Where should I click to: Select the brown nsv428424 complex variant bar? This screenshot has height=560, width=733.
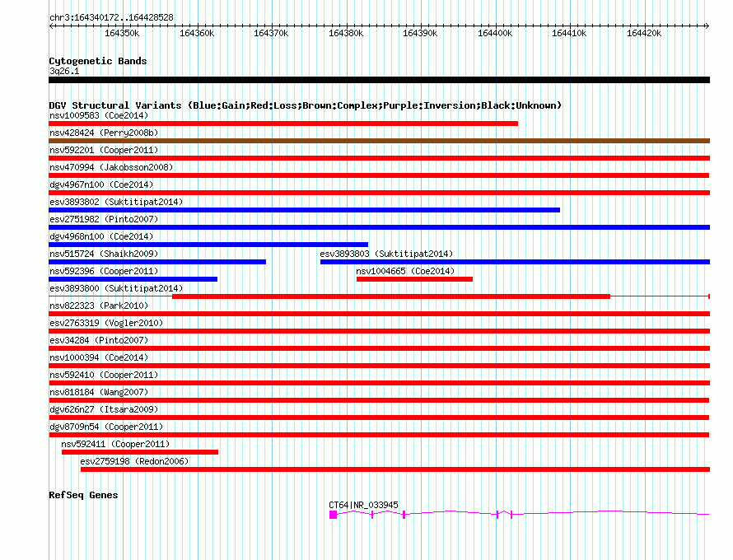(379, 141)
